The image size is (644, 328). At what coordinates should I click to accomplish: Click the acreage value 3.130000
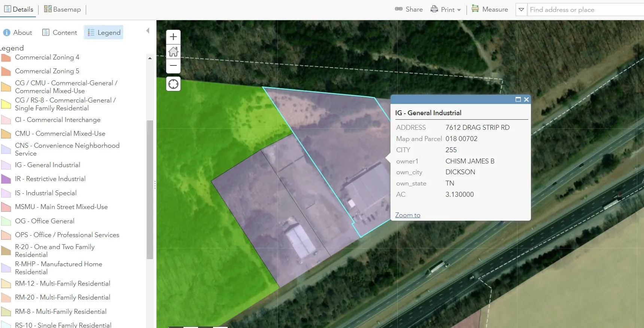tap(459, 194)
